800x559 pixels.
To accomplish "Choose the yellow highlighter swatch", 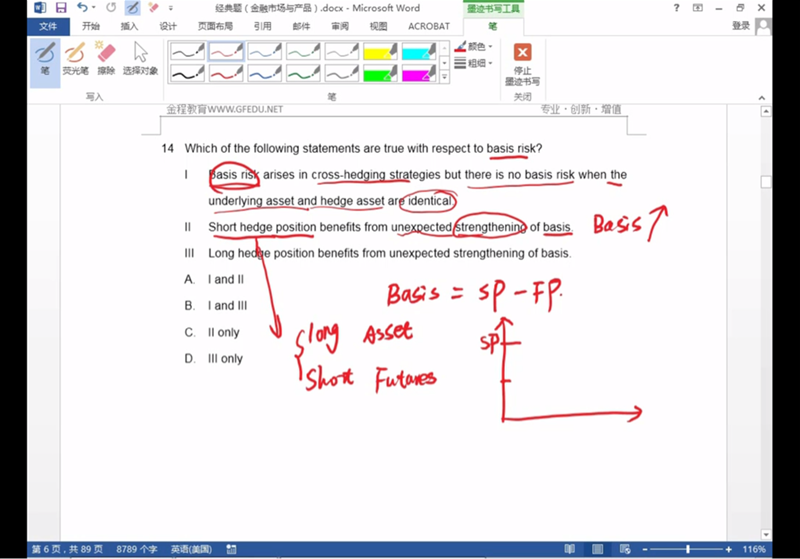I will pyautogui.click(x=380, y=51).
